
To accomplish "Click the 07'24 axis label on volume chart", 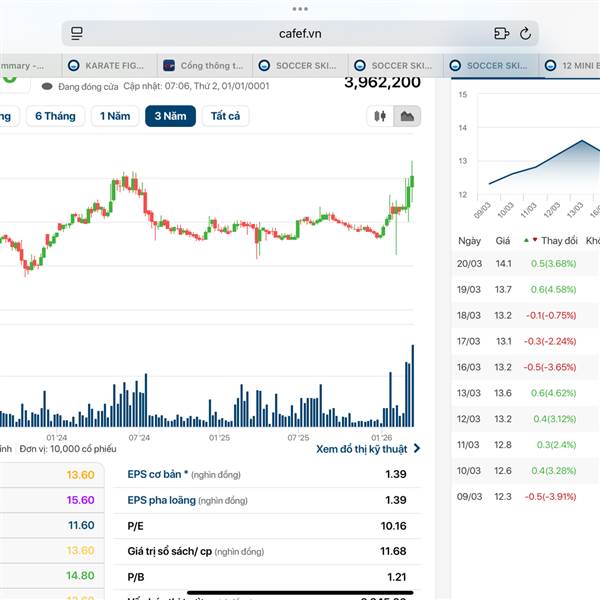I will (139, 438).
